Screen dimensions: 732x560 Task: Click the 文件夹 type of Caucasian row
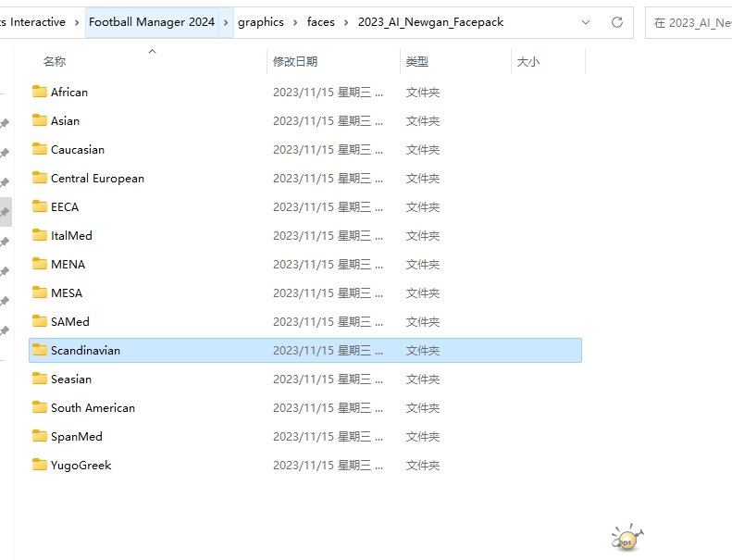423,149
